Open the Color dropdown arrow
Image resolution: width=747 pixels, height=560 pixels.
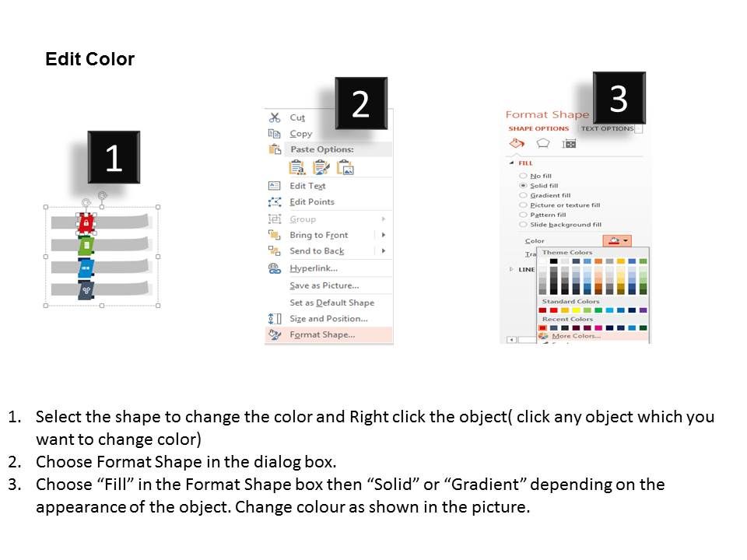click(627, 241)
